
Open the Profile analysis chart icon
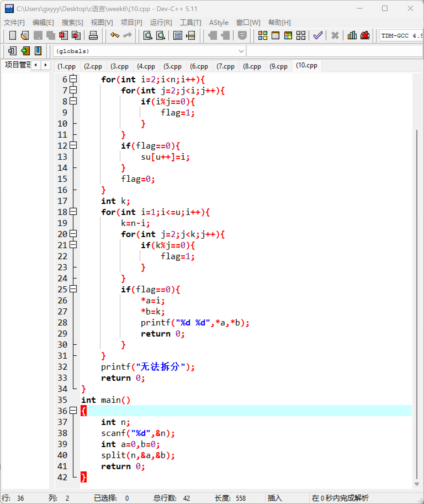click(352, 35)
